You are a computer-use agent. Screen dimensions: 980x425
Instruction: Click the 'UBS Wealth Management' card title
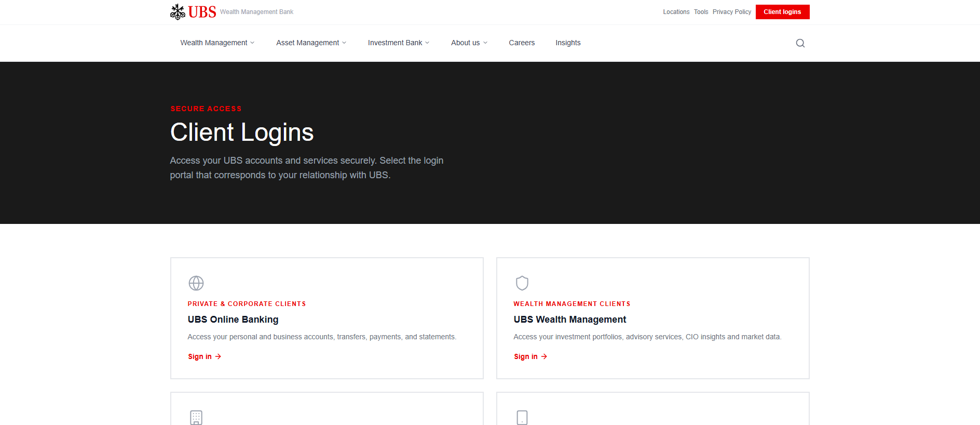coord(570,320)
